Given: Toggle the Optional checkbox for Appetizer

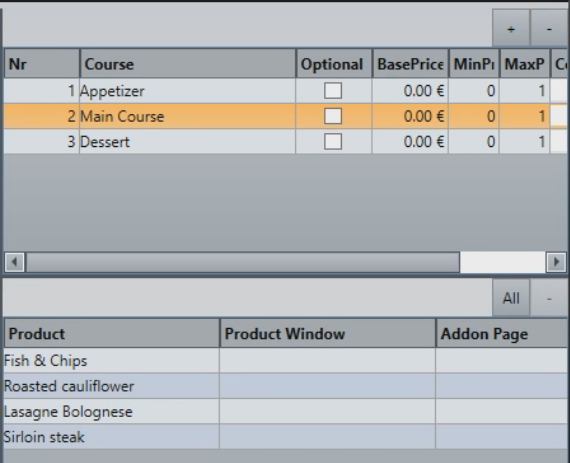Looking at the screenshot, I should tap(333, 91).
